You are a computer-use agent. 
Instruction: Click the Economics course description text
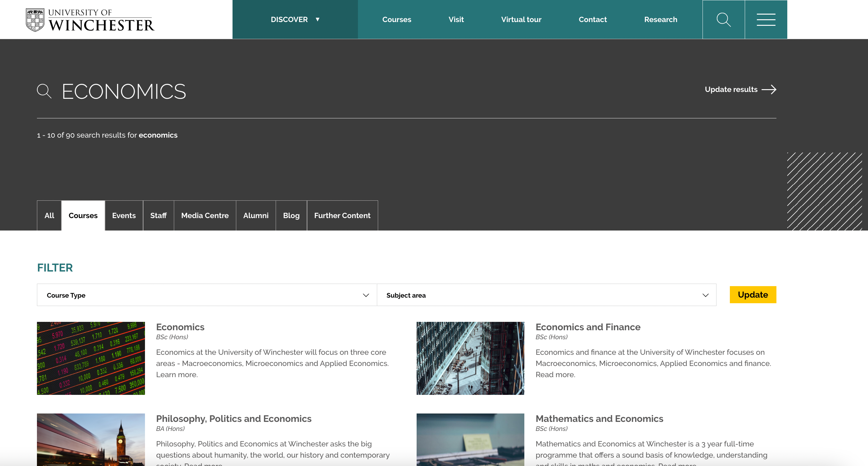(272, 363)
